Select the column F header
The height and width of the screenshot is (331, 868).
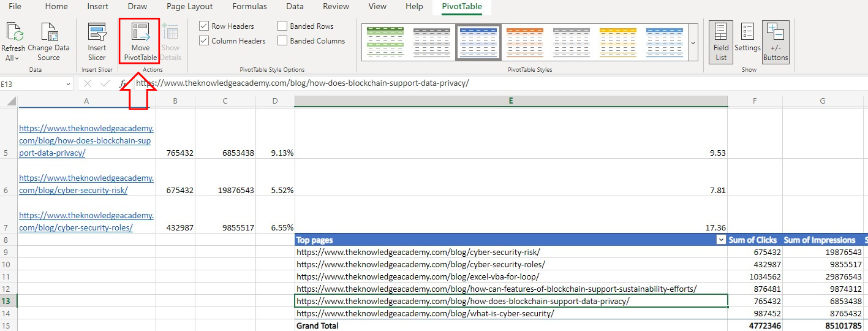[755, 101]
